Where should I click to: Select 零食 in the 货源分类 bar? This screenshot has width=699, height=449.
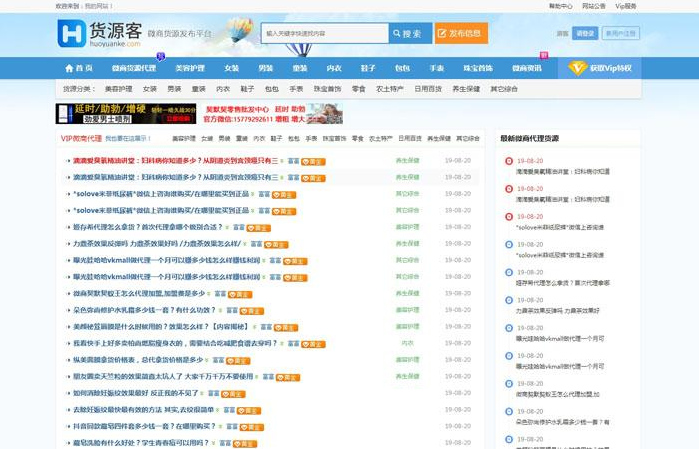pyautogui.click(x=358, y=89)
